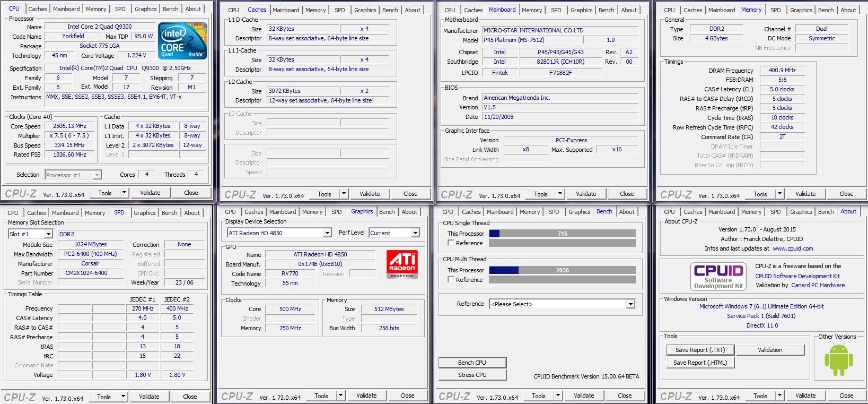Click the single thread score bar showing 715
Viewport: 868px width, 404px height.
tap(562, 234)
